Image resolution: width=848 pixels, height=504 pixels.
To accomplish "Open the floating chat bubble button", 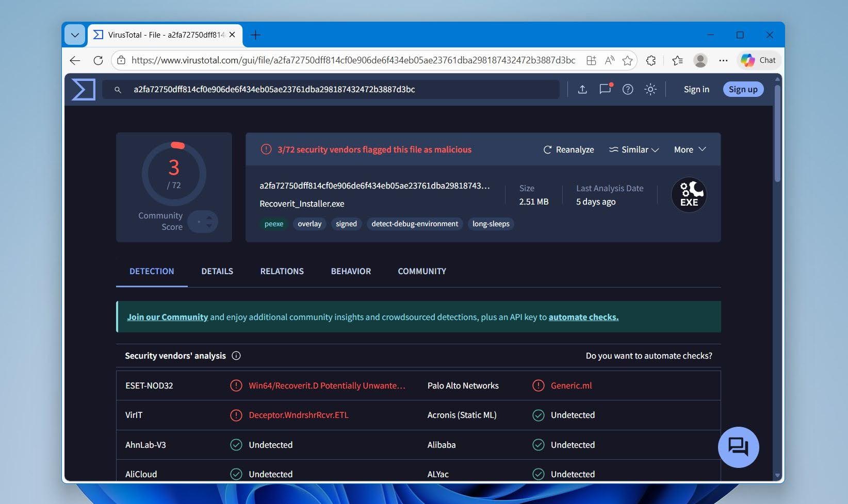I will pyautogui.click(x=738, y=447).
